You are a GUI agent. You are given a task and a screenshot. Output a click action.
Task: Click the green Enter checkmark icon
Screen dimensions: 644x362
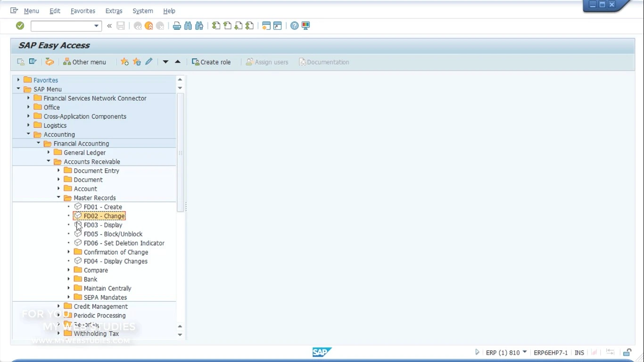20,25
